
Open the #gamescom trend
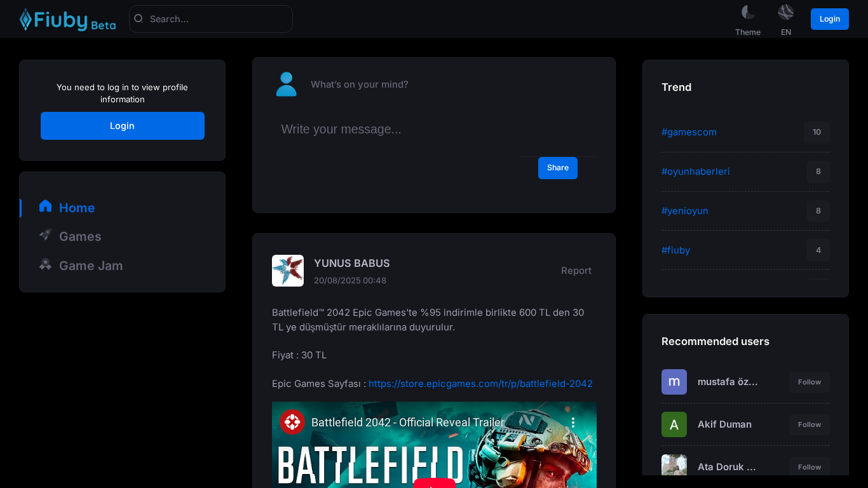point(689,132)
